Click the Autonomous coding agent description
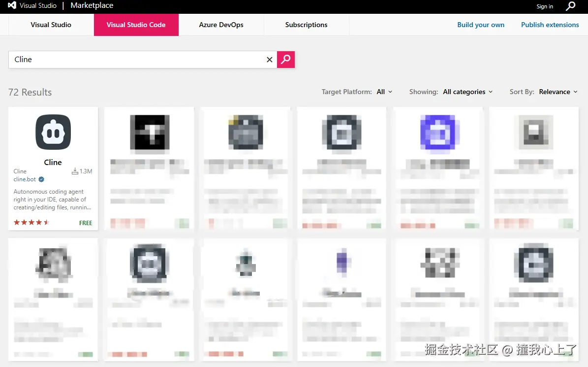This screenshot has width=588, height=367. click(52, 199)
